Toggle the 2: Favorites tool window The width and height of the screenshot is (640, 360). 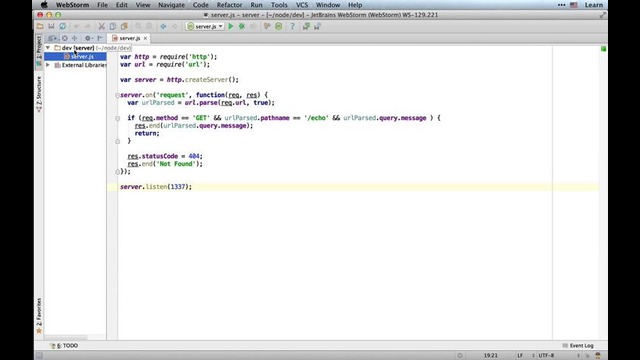coord(39,315)
